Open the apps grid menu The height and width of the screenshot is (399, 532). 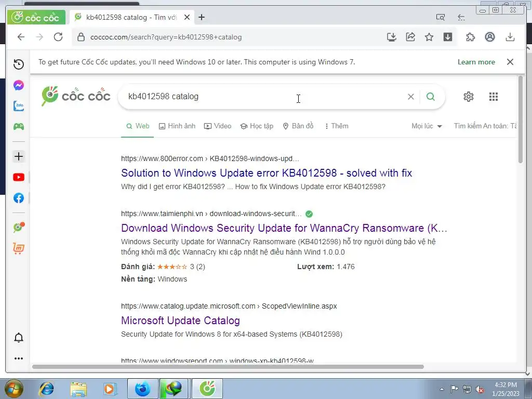coord(494,97)
